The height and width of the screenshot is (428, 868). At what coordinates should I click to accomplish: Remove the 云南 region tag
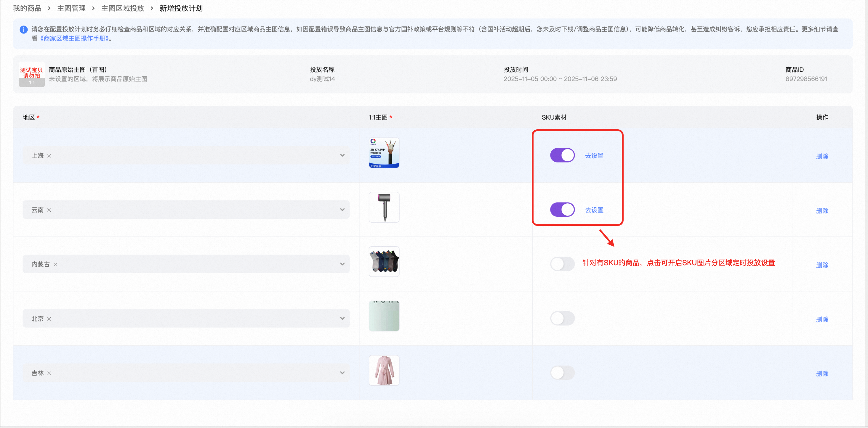(49, 210)
